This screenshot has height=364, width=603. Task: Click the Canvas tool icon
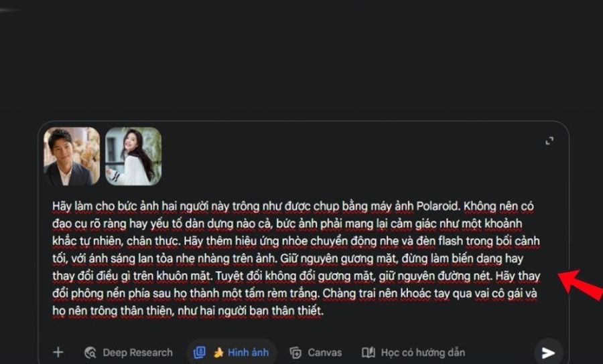click(x=295, y=353)
